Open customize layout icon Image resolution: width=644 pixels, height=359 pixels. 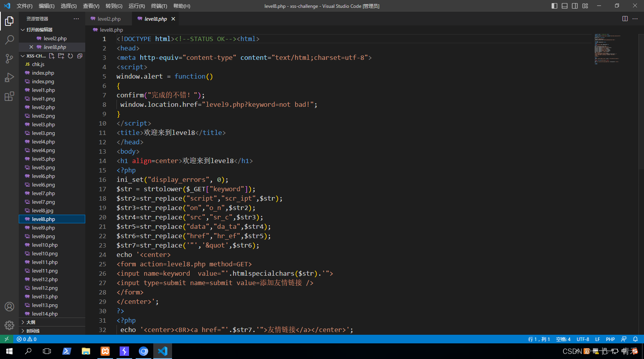(x=585, y=6)
